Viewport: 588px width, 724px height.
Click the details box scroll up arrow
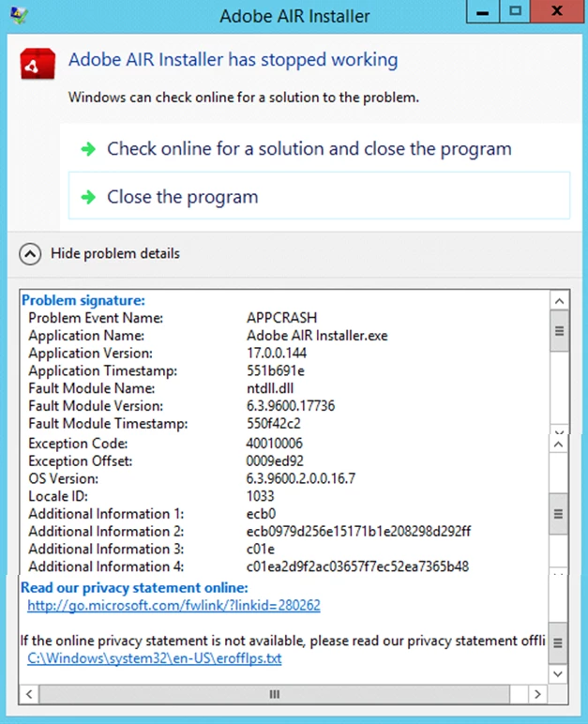(x=559, y=302)
